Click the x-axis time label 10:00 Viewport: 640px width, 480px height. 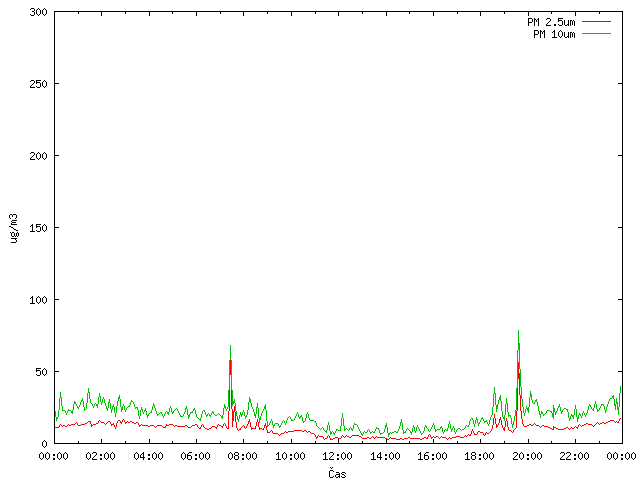[290, 456]
